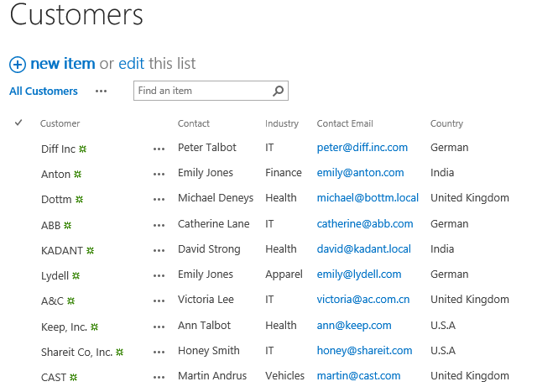The width and height of the screenshot is (537, 392).
Task: Open email link peter@diff.inc.com
Action: coord(362,148)
